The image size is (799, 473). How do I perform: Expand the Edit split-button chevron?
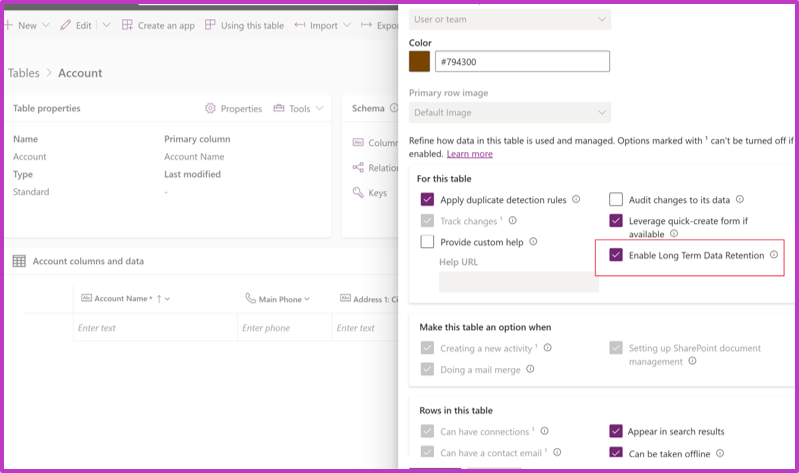(x=106, y=25)
